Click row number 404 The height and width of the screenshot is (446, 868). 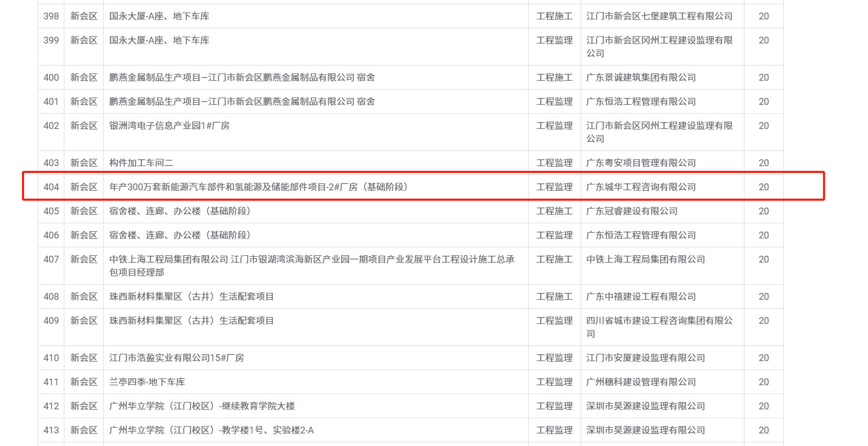tap(51, 187)
